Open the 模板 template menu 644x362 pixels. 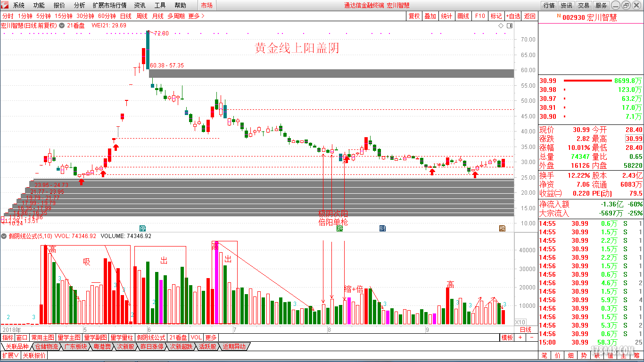(507, 337)
